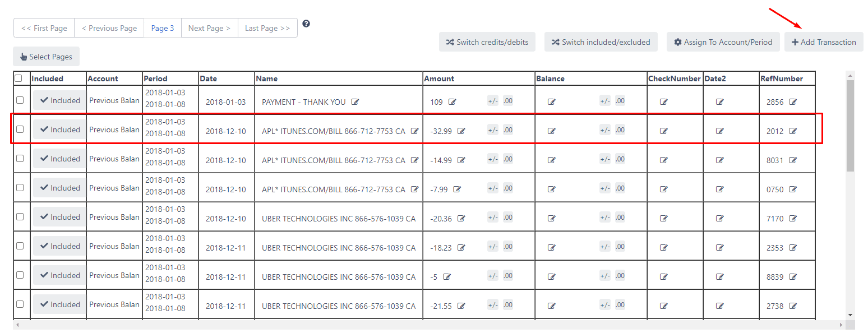The height and width of the screenshot is (333, 868).
Task: Edit Balance field of the first transaction row
Action: click(x=552, y=101)
